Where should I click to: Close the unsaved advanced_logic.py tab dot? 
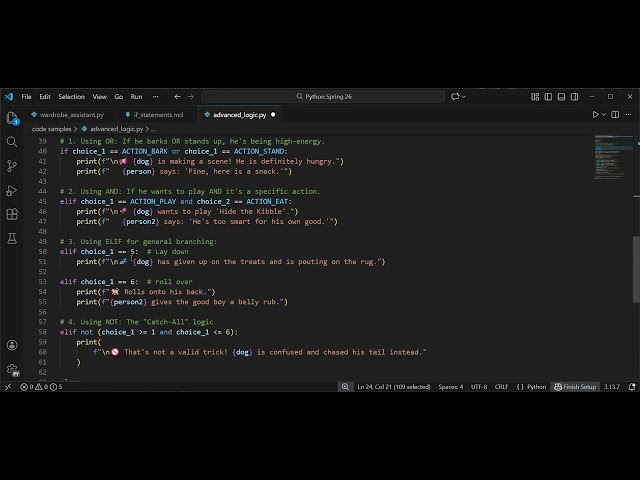point(273,115)
